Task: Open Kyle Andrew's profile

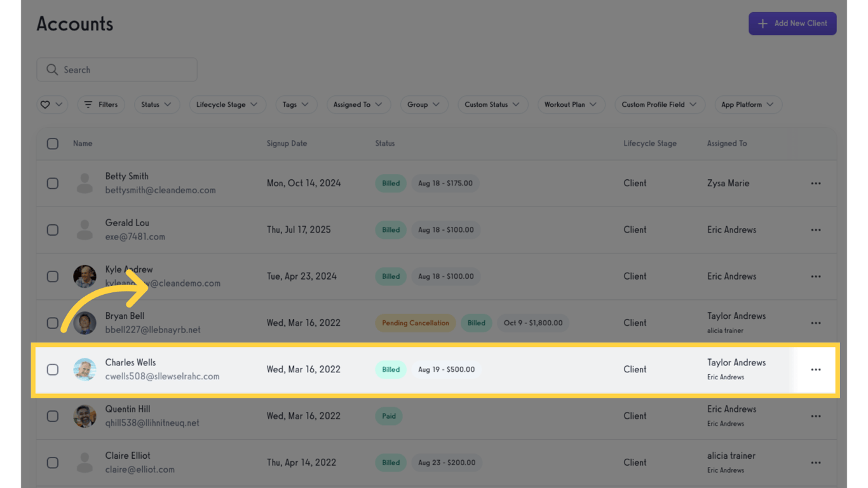Action: click(x=129, y=269)
